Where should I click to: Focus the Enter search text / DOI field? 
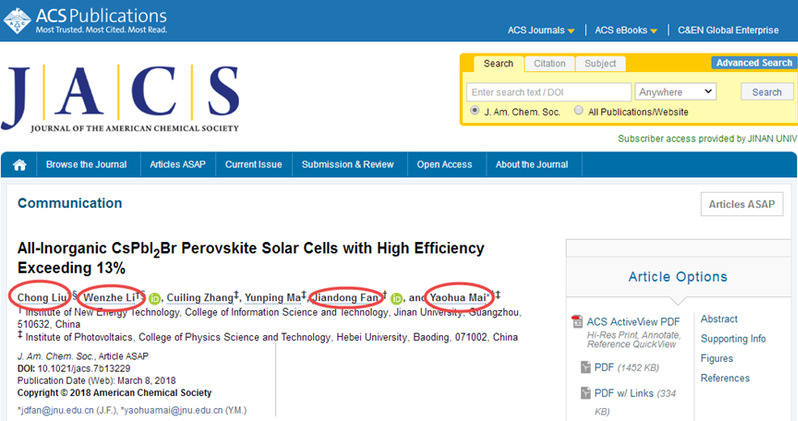(x=549, y=92)
